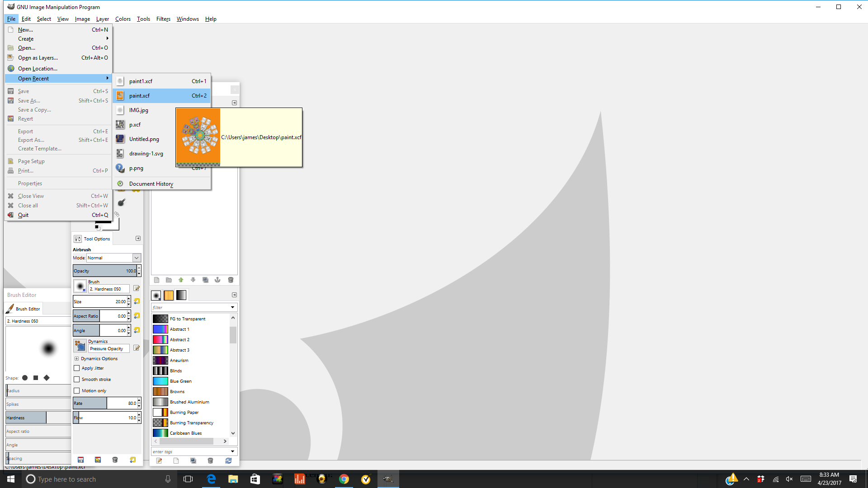The height and width of the screenshot is (488, 868).
Task: Open Google Chrome from taskbar
Action: (x=344, y=479)
